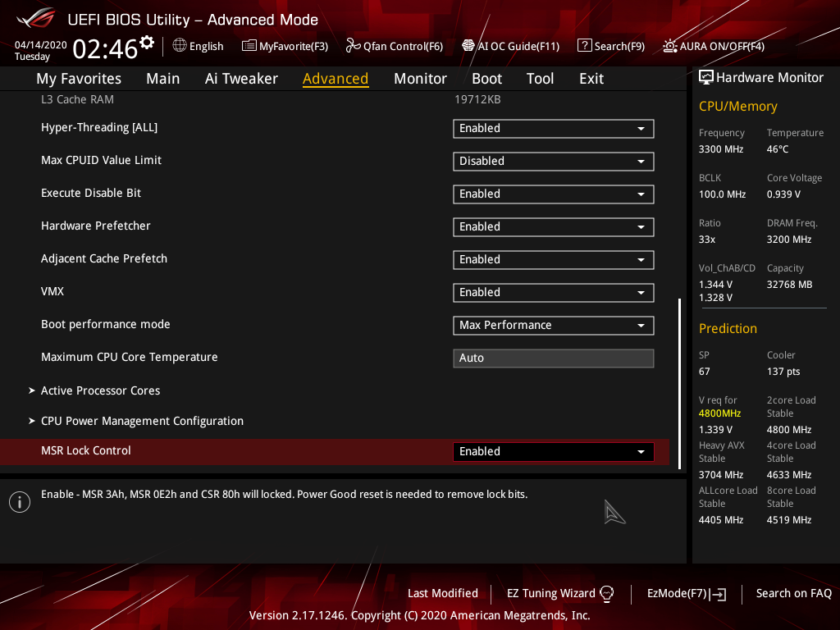Viewport: 840px width, 630px height.
Task: Switch to My Favorites tab
Action: point(79,79)
